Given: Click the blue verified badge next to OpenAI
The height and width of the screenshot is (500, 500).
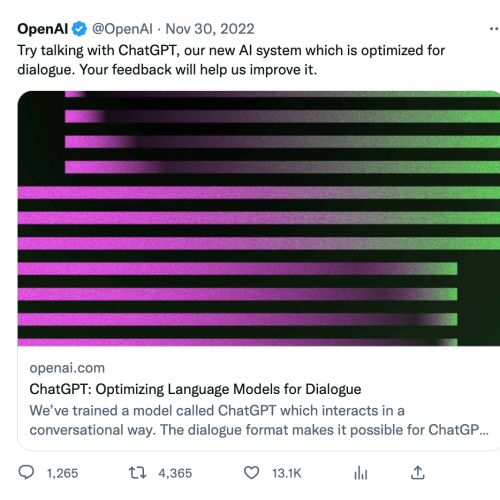Looking at the screenshot, I should click(x=79, y=29).
